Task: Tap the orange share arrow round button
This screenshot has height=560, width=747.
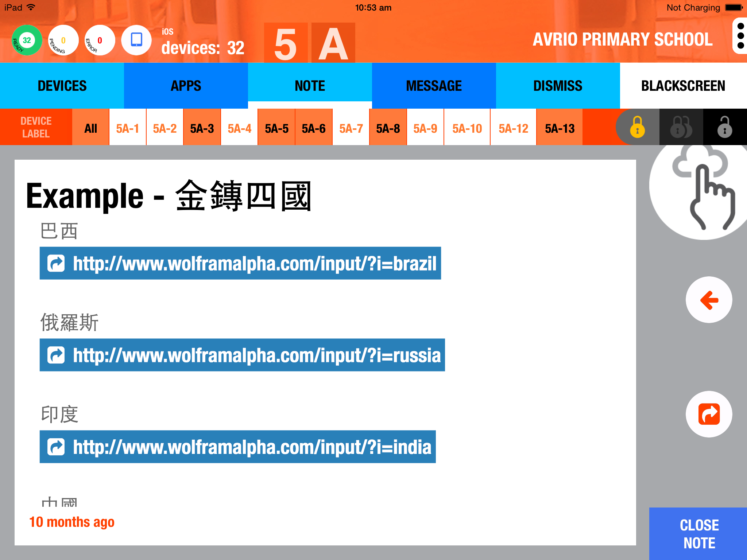Action: click(x=709, y=414)
